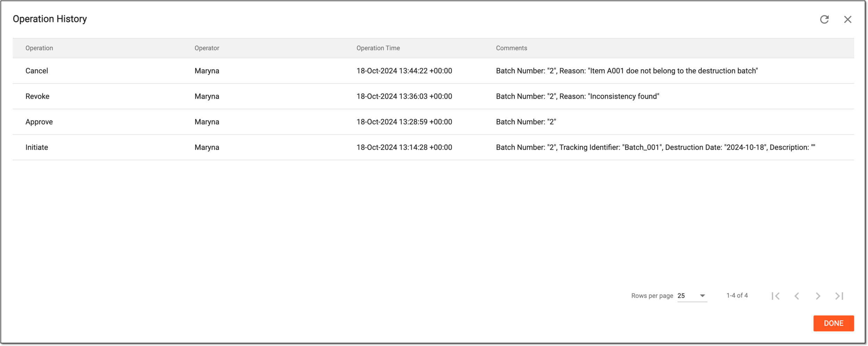Click operator Maryna in Approve row
The height and width of the screenshot is (346, 868).
tap(207, 122)
